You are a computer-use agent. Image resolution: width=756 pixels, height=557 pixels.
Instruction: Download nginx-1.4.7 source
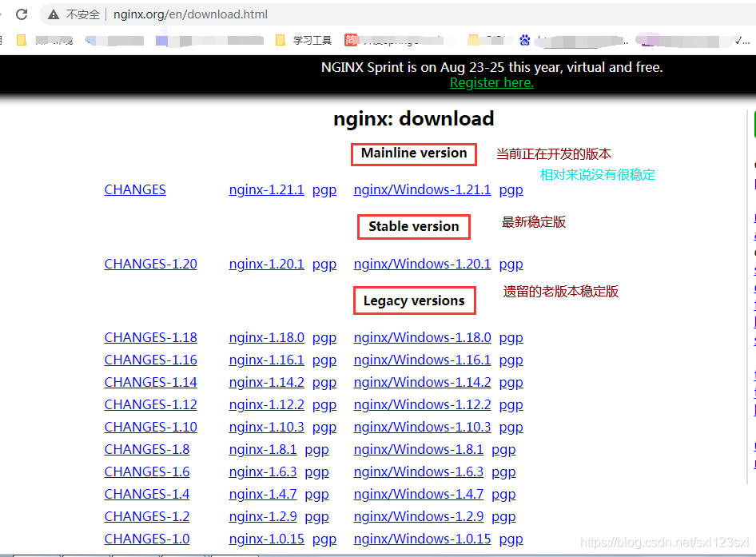click(x=263, y=495)
